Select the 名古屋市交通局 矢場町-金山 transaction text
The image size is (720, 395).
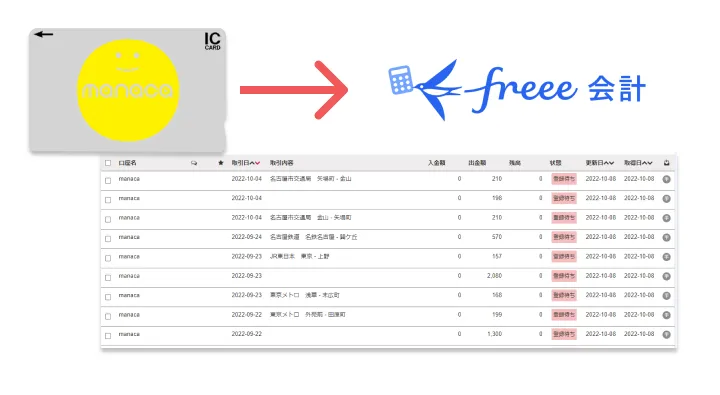(x=310, y=179)
